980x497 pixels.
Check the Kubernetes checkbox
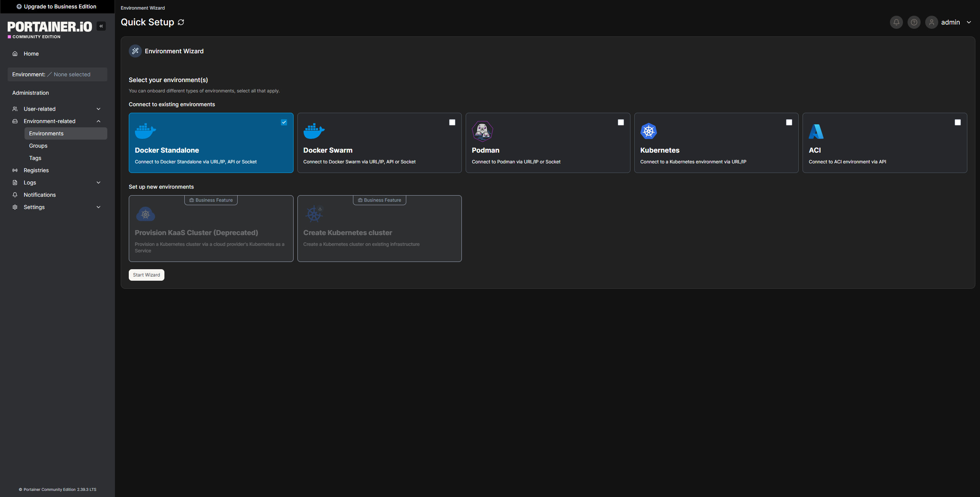click(789, 122)
